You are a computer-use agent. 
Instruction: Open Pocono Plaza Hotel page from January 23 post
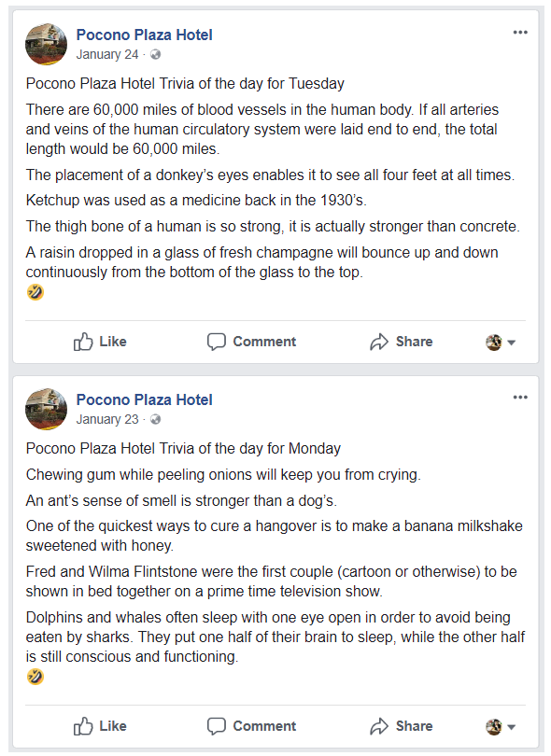(x=144, y=399)
